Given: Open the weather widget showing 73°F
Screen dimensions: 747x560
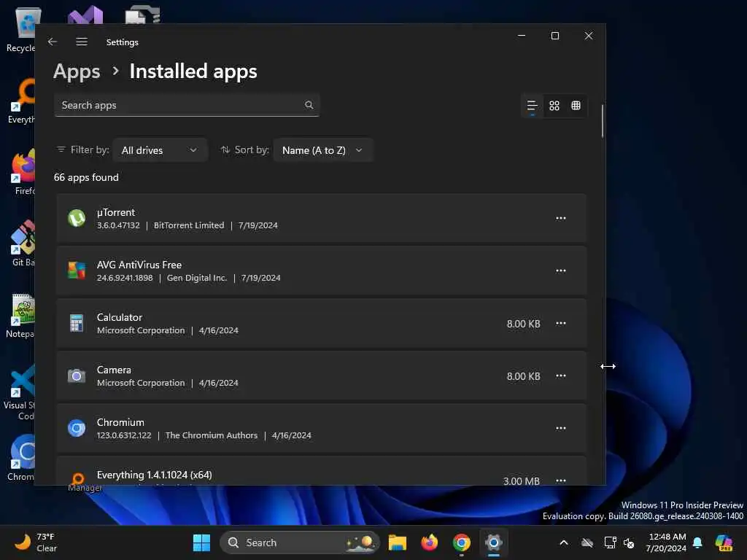Looking at the screenshot, I should click(36, 542).
